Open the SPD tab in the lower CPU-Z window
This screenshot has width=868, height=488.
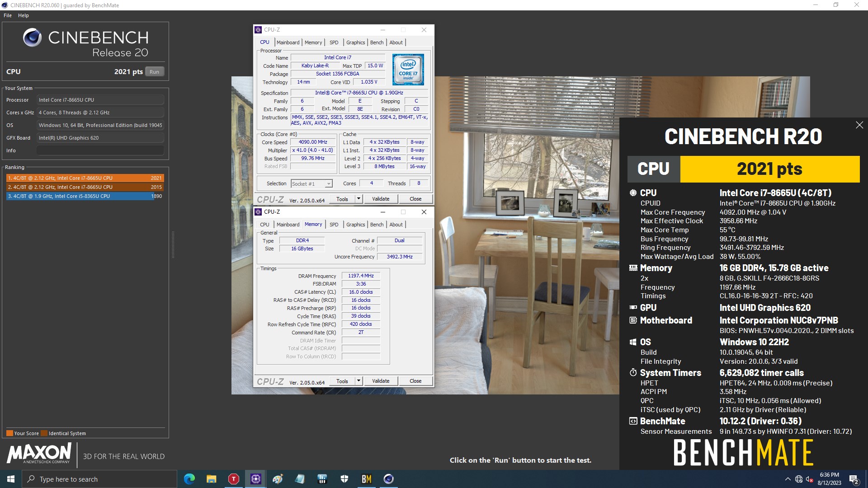334,225
